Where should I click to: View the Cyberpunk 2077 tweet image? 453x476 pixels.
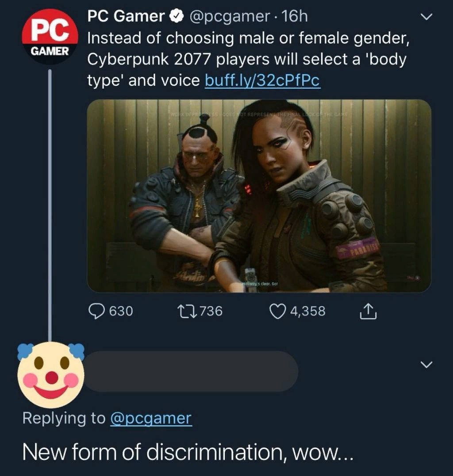point(259,196)
